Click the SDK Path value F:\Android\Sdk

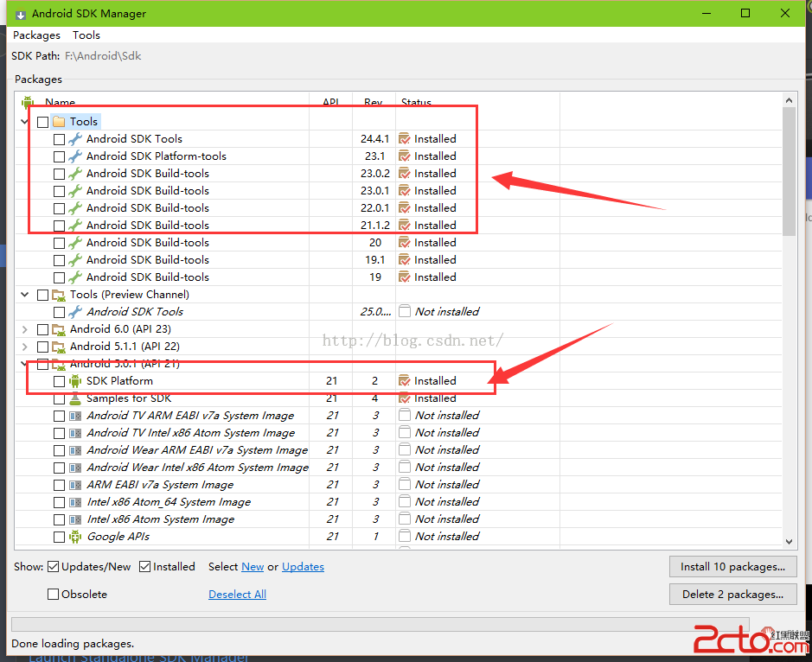[103, 56]
